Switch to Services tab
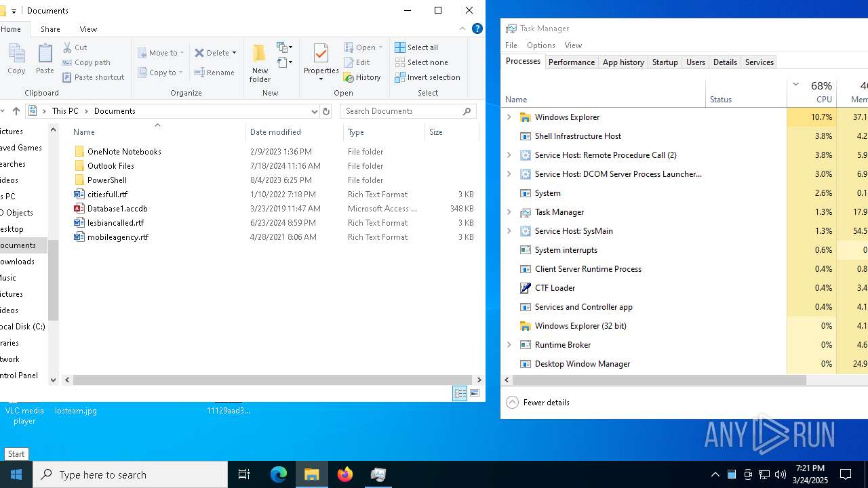Screen dimensions: 868x488 [x=759, y=62]
